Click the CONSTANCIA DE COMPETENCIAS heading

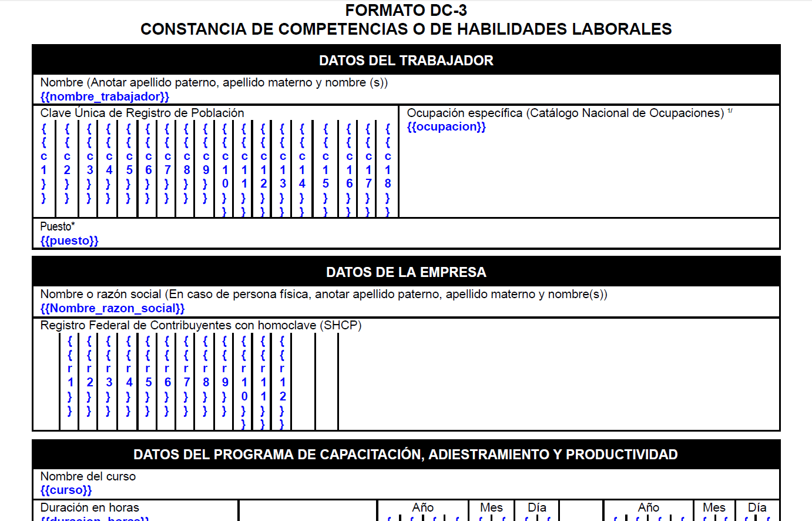pos(406,29)
